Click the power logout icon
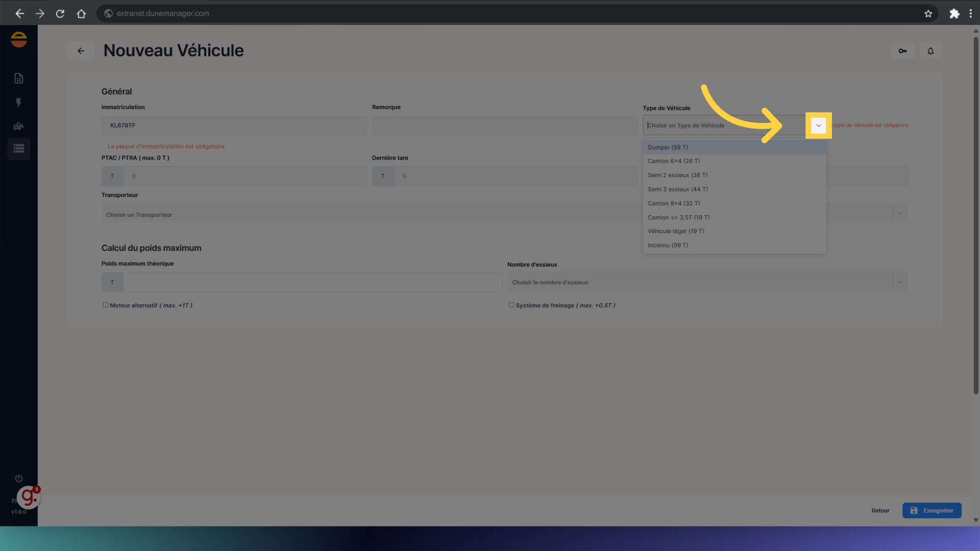The width and height of the screenshot is (980, 551). pyautogui.click(x=19, y=478)
